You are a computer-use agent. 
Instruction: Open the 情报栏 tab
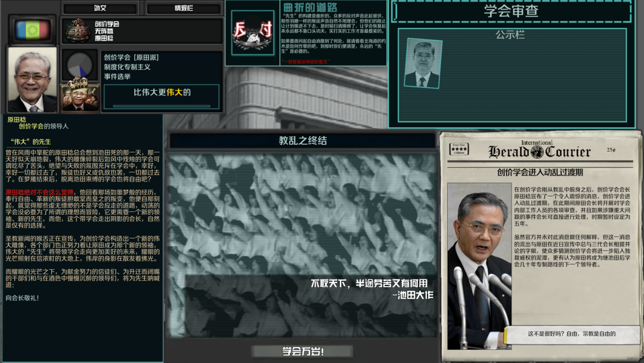[184, 8]
